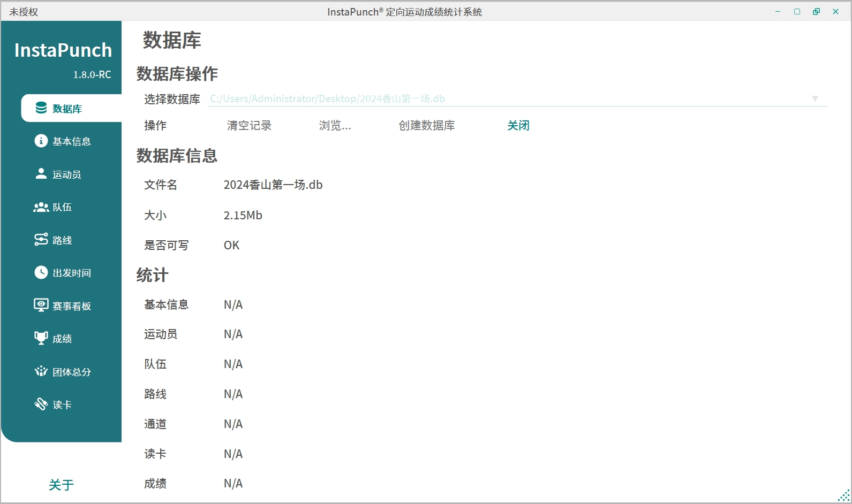852x504 pixels.
Task: Click the basic info (基本信息) icon
Action: point(41,141)
